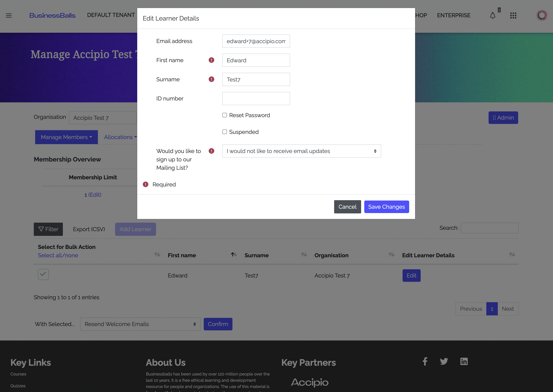Open the Facebook page icon
This screenshot has width=553, height=392.
point(425,361)
